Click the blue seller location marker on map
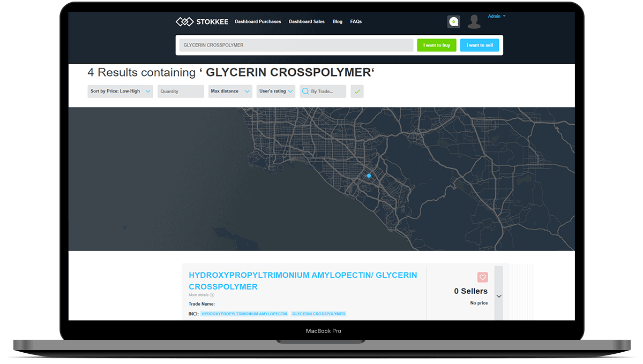Viewport: 643px width, 364px height. coord(369,176)
